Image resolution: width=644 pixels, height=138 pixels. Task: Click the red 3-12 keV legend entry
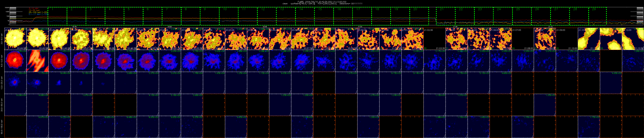coord(34,9)
